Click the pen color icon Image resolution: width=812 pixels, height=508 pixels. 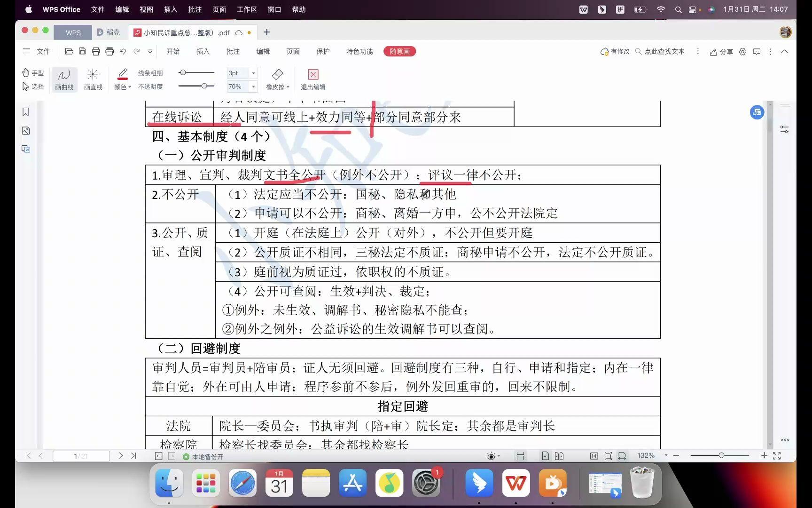(123, 74)
